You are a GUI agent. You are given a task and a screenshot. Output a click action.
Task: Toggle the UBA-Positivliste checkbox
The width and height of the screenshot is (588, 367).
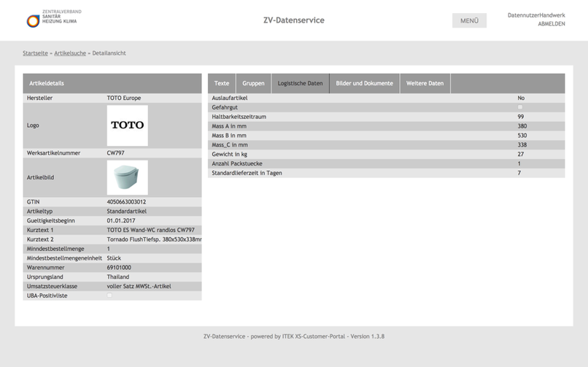pyautogui.click(x=109, y=295)
